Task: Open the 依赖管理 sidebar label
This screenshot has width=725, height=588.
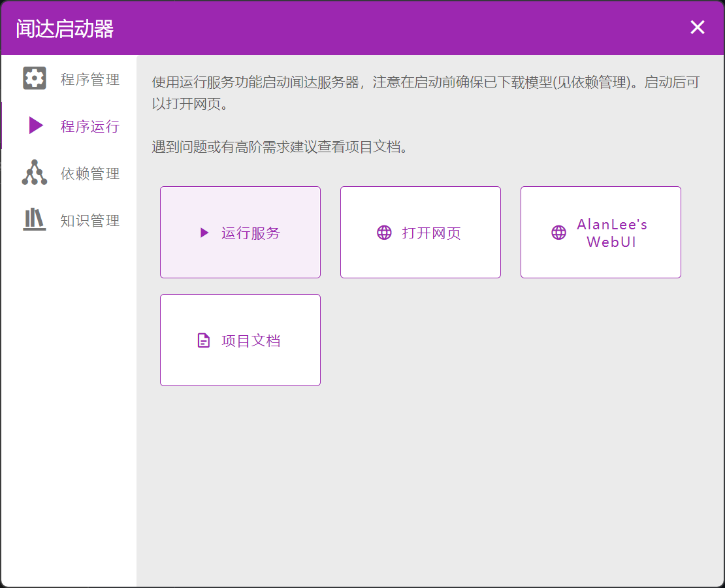Action: click(90, 174)
